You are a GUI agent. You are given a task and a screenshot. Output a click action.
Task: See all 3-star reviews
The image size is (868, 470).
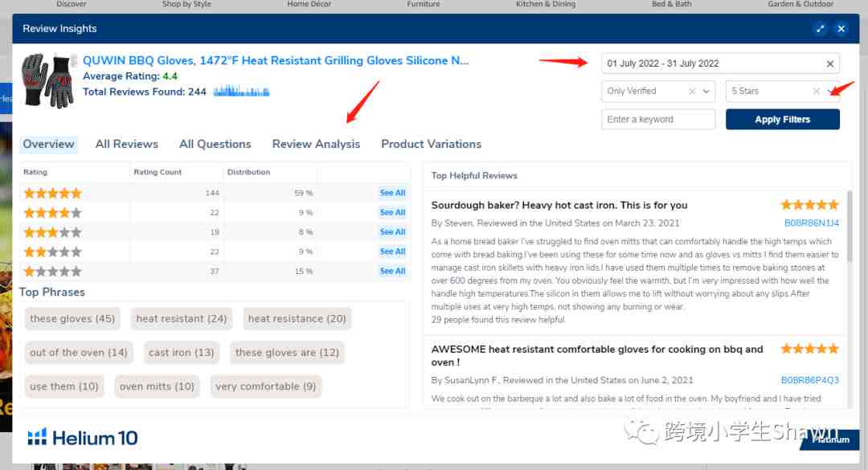pyautogui.click(x=392, y=231)
